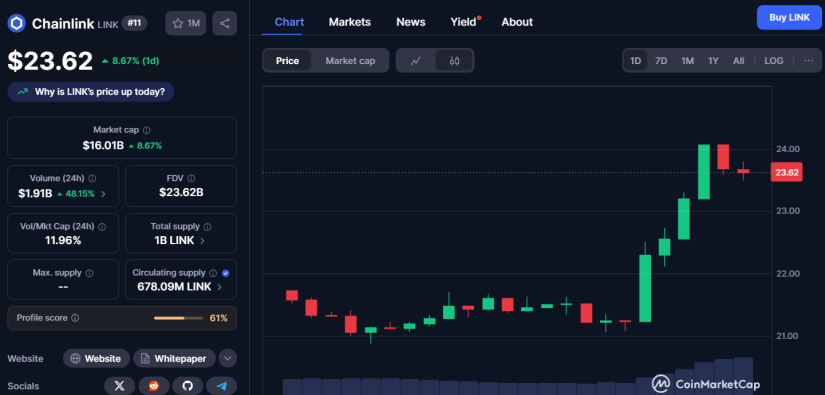The width and height of the screenshot is (825, 395).
Task: Open the Telegram social link
Action: tap(222, 386)
